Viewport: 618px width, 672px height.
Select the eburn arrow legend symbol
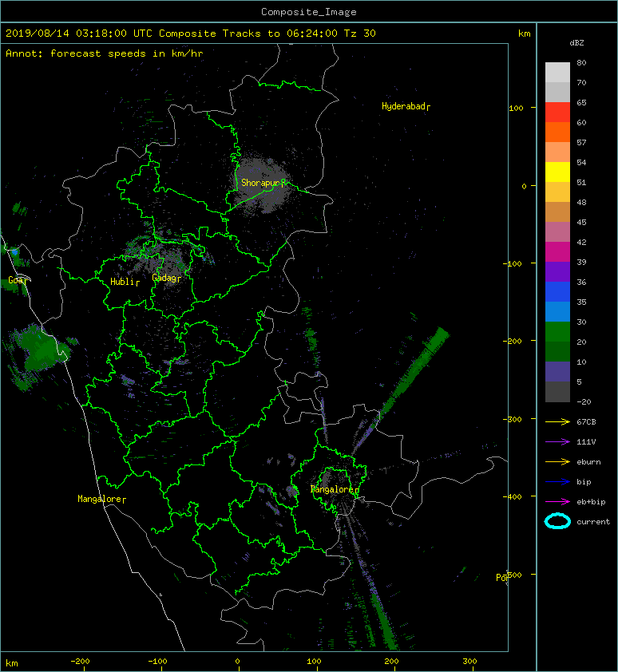pyautogui.click(x=557, y=462)
